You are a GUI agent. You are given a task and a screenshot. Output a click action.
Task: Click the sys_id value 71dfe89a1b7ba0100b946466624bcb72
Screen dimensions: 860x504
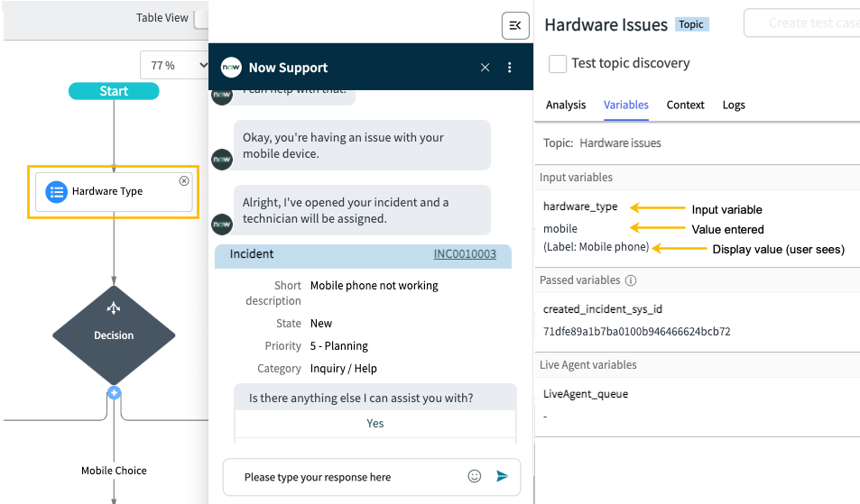[x=637, y=332]
